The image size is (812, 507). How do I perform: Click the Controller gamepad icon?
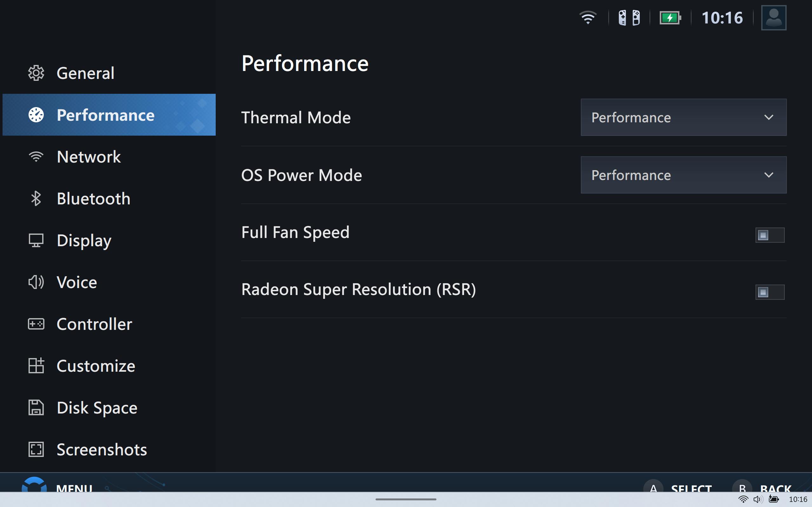36,324
